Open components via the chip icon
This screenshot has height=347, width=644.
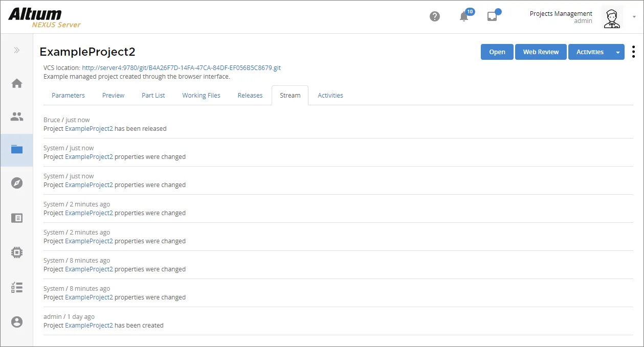click(x=17, y=252)
